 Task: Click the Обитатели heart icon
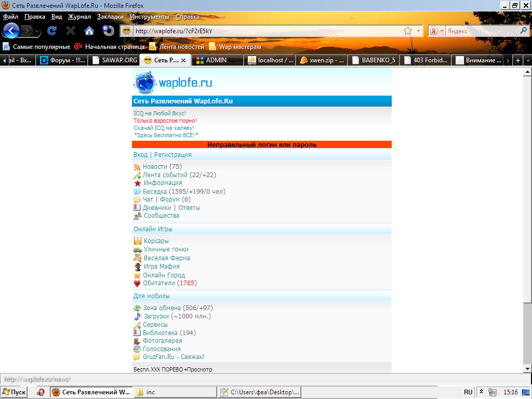(137, 284)
